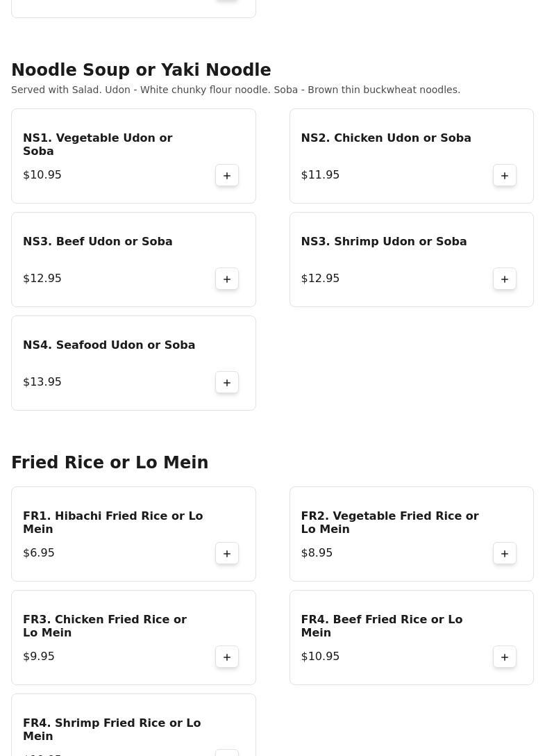Viewport: 545px width, 756px height.
Task: Add FR1 Hibachi Fried Rice to order
Action: (x=227, y=553)
